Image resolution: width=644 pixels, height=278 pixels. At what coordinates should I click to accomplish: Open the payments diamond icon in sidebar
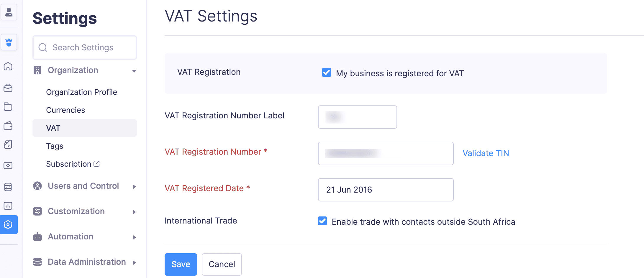[x=9, y=166]
